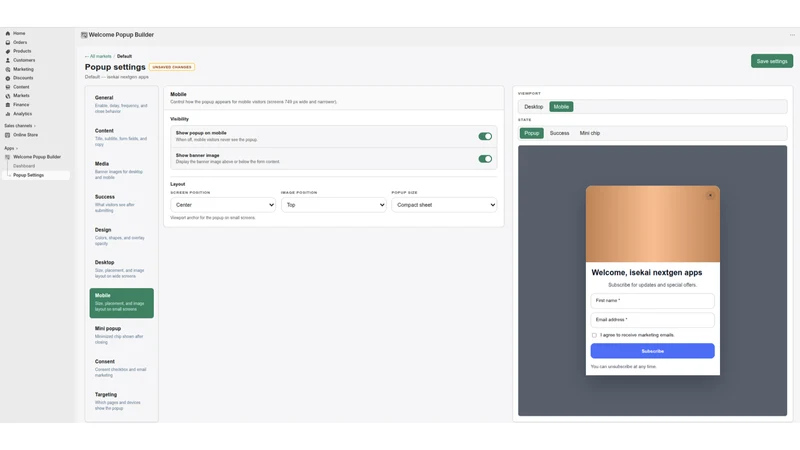
Task: Open the General settings section
Action: coord(121,104)
